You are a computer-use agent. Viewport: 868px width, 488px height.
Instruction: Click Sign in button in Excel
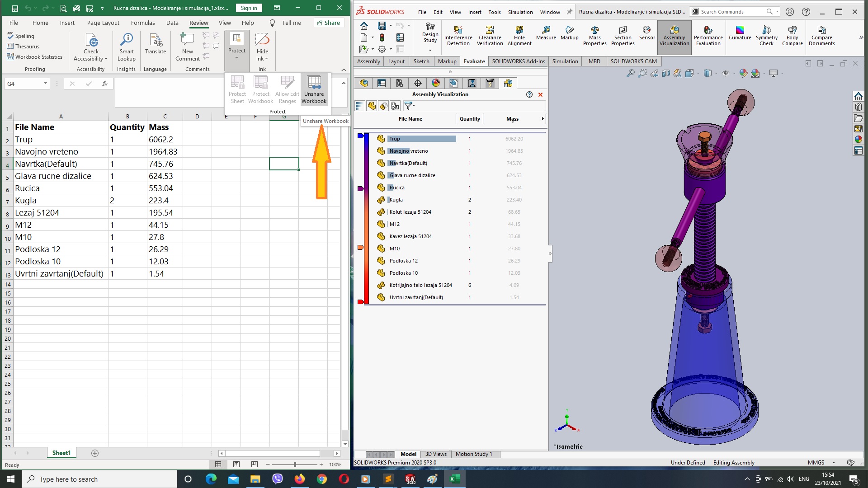(x=249, y=8)
